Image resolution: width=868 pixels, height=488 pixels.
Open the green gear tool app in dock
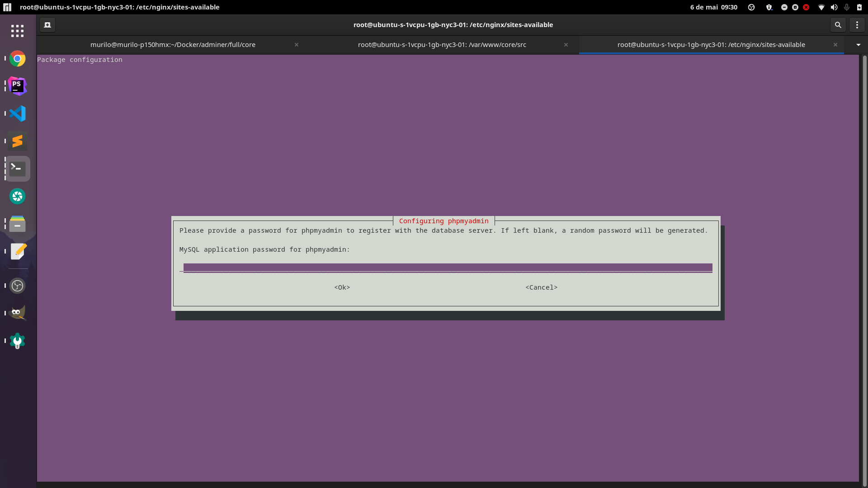[17, 341]
